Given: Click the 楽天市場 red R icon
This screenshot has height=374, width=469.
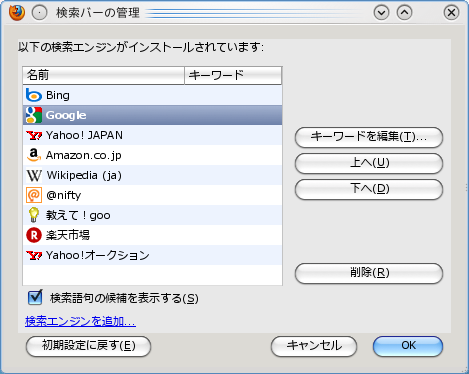Looking at the screenshot, I should point(34,235).
